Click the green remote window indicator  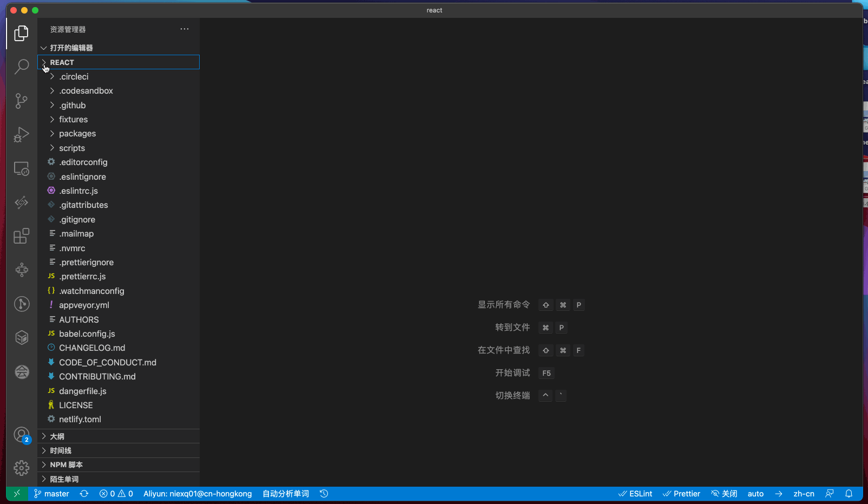17,494
